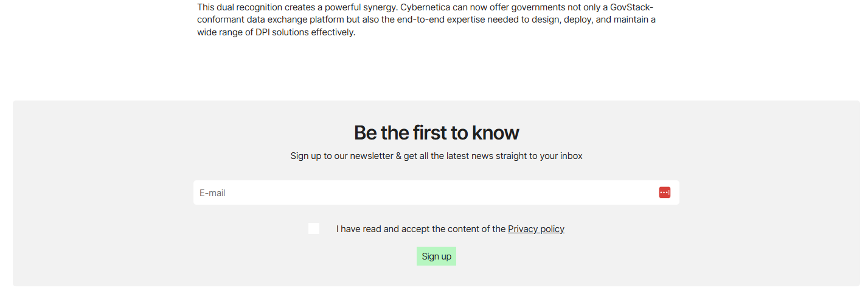Click the red password manager icon
Image resolution: width=868 pixels, height=293 pixels.
point(664,192)
